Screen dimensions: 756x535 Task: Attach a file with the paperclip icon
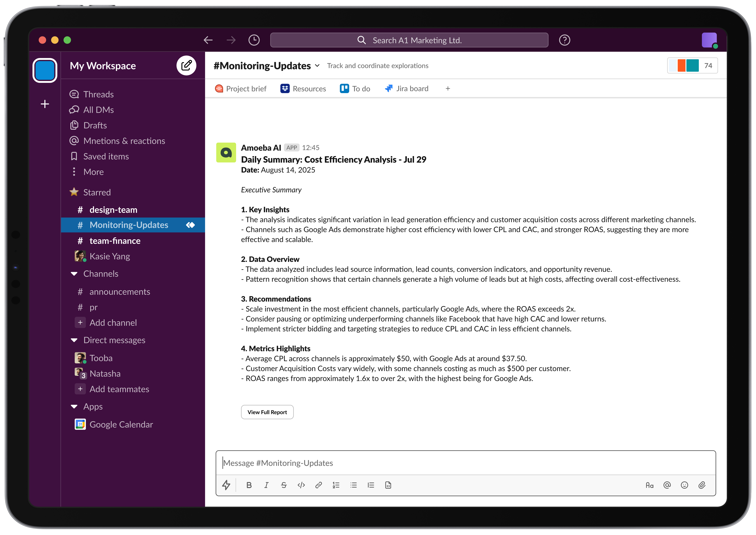[702, 485]
